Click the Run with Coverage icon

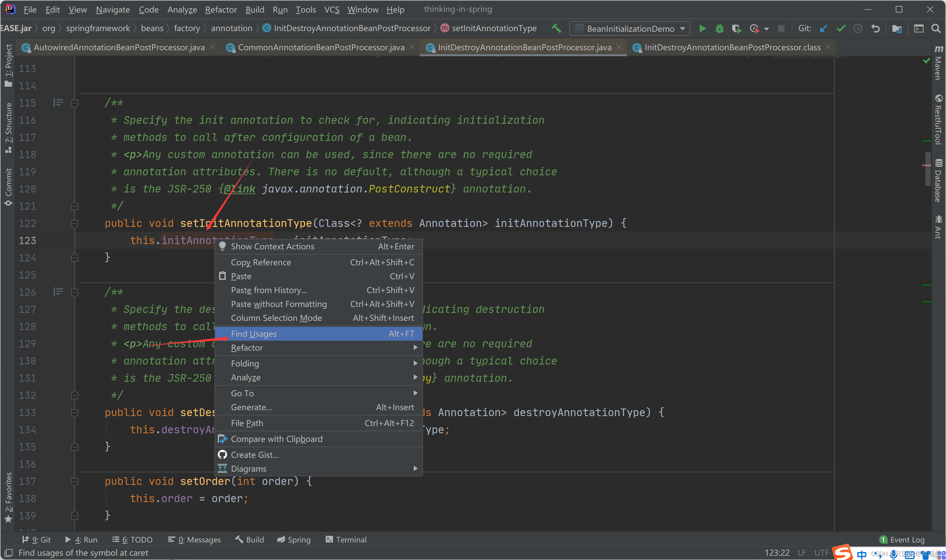[736, 29]
